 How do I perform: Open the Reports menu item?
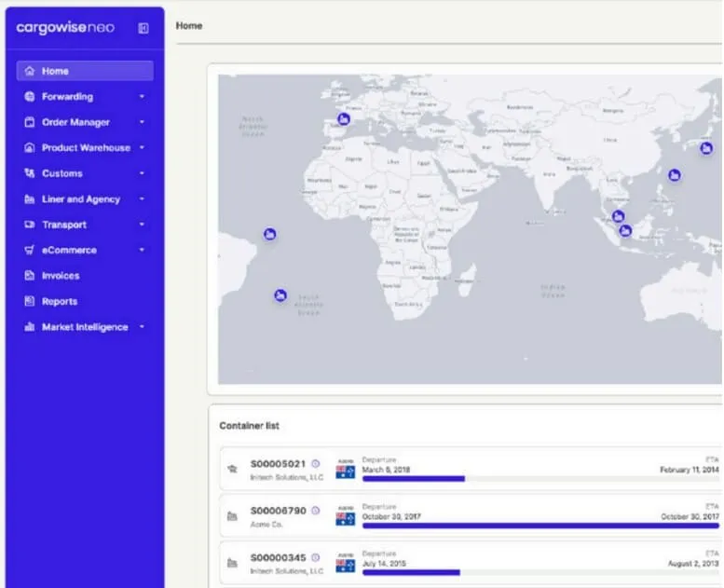click(x=59, y=302)
